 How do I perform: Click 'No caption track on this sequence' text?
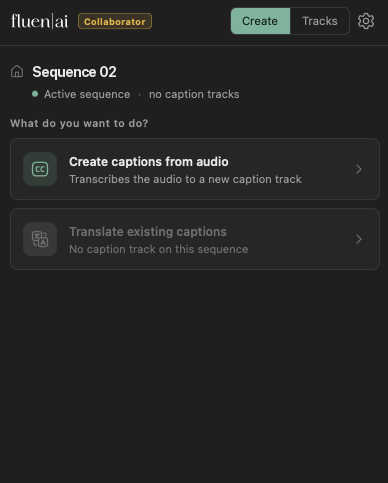click(x=159, y=249)
